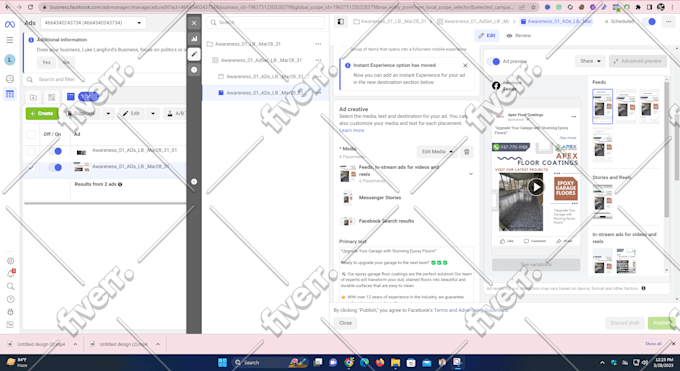Screen dimensions: 680x371
Task: Open the bug report icon
Action: (x=10, y=312)
